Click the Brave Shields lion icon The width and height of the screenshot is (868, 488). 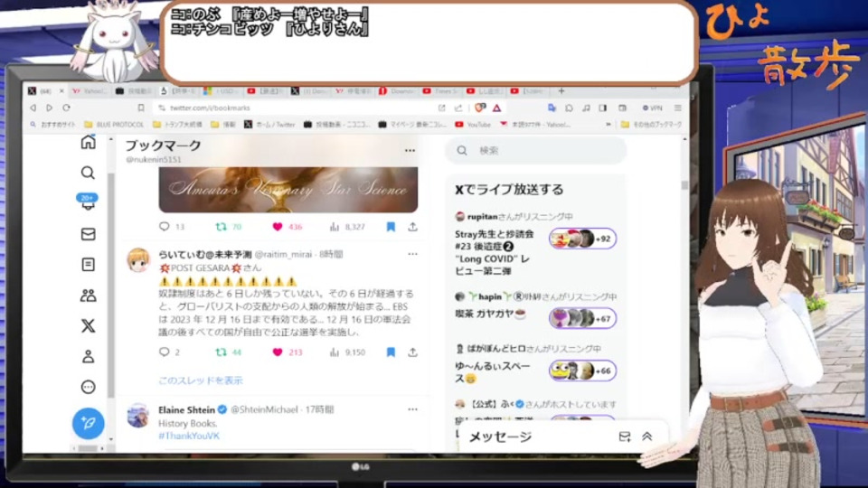[480, 108]
